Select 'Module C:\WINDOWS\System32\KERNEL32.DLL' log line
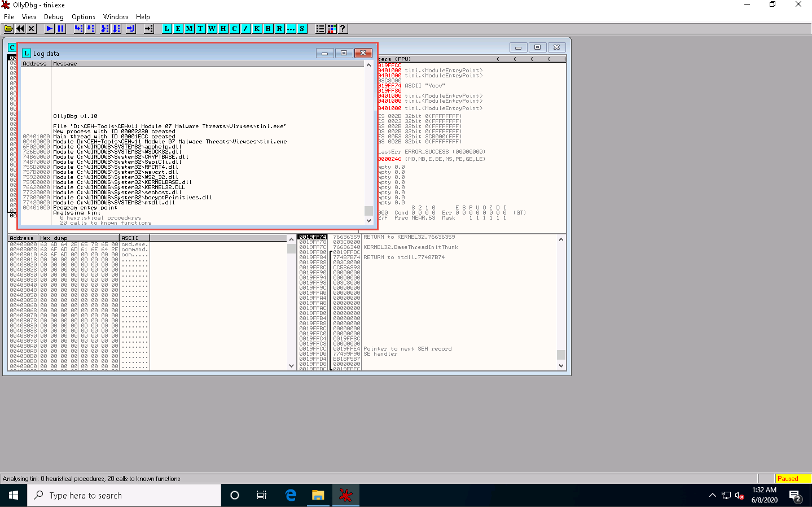Screen dimensions: 812x507 (x=119, y=187)
